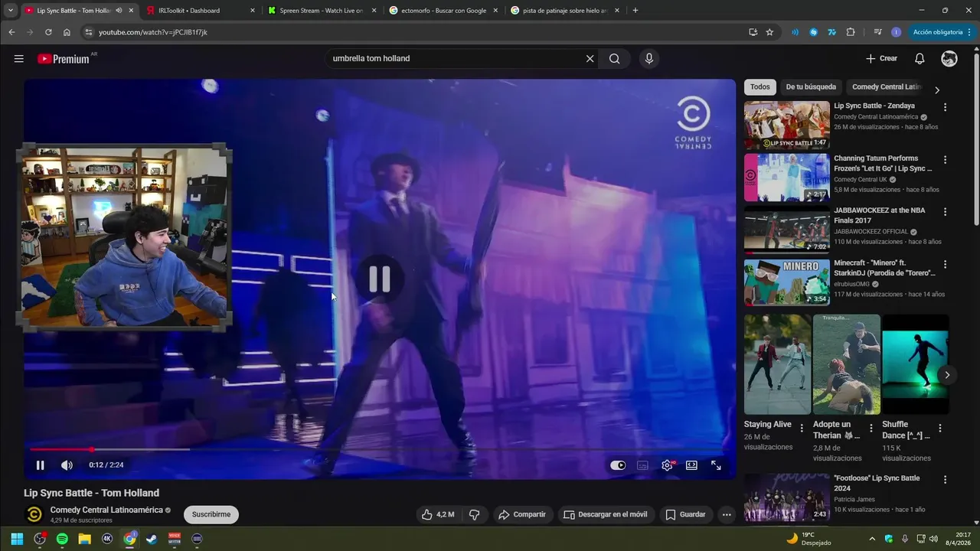Viewport: 980px width, 551px height.
Task: Start voice search with the microphone
Action: pos(649,59)
